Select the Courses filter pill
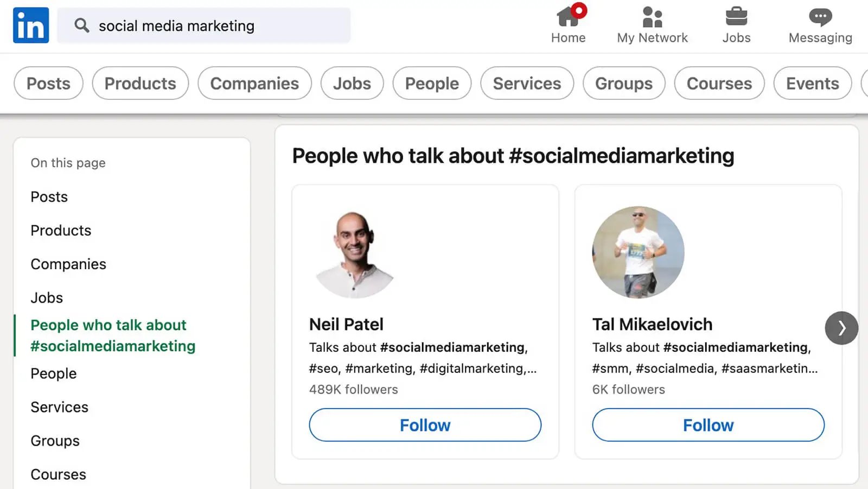Screen dimensions: 868x489 [719, 83]
